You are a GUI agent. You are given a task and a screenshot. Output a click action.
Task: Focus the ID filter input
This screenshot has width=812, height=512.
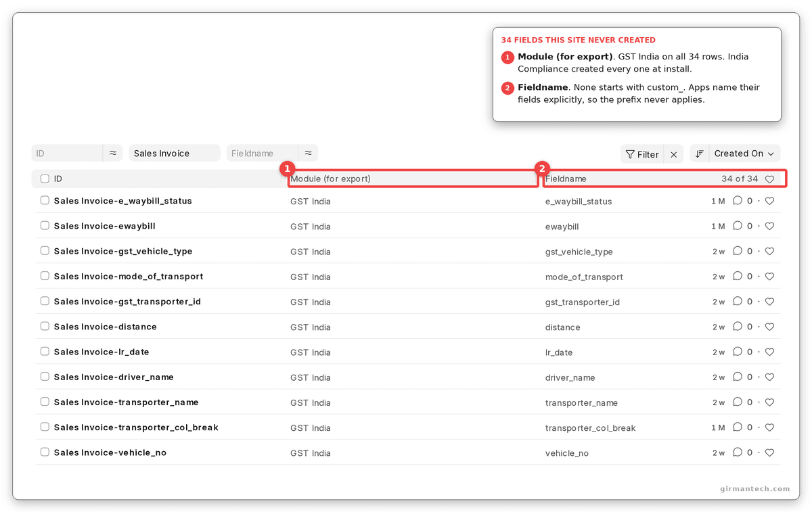(67, 153)
